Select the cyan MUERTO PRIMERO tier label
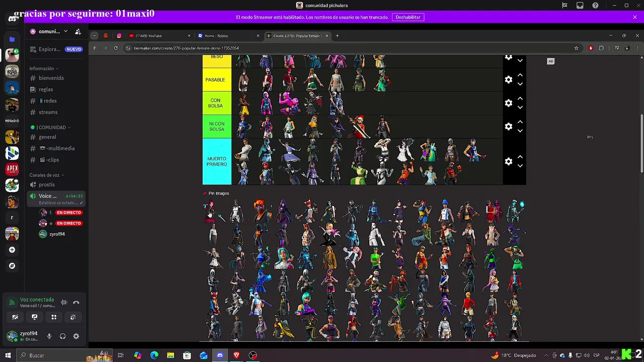The height and width of the screenshot is (362, 644). (217, 161)
